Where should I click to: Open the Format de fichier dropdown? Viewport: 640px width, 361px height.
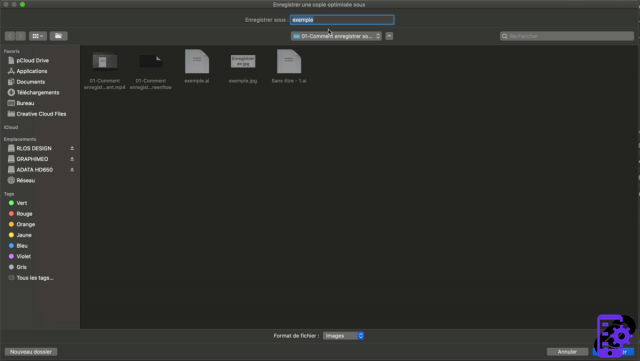point(343,336)
